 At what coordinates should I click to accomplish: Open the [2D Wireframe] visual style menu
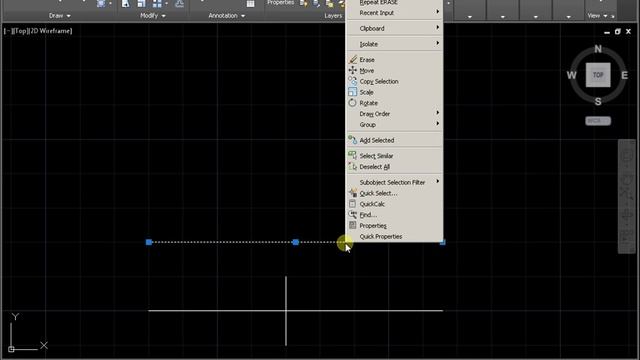click(50, 31)
